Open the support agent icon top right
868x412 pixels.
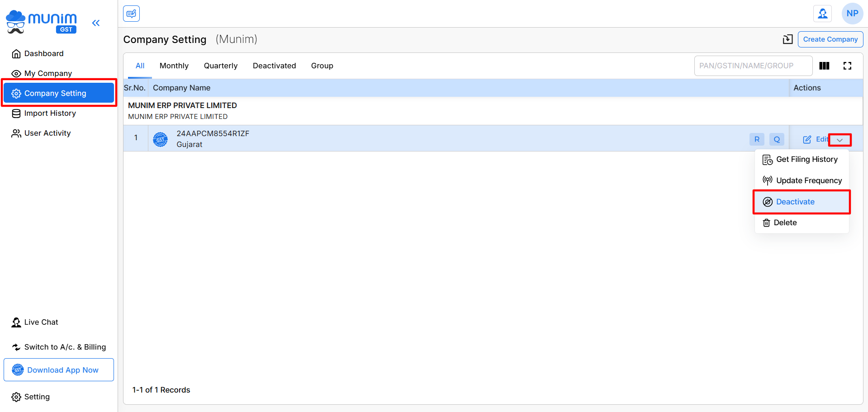coord(822,14)
